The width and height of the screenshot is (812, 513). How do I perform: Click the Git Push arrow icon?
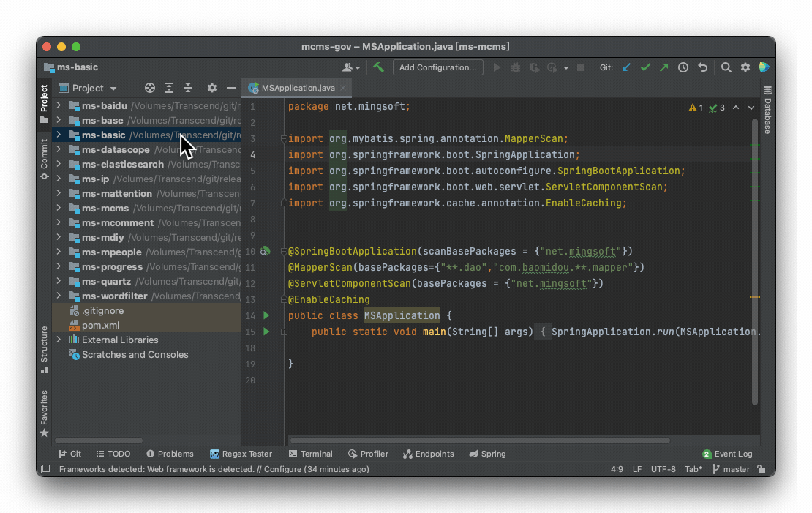point(663,67)
